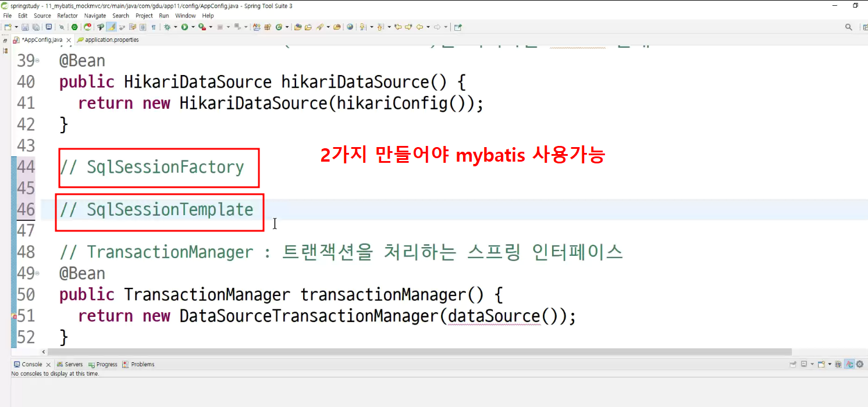Click the Back navigation yellow arrow

pyautogui.click(x=419, y=27)
